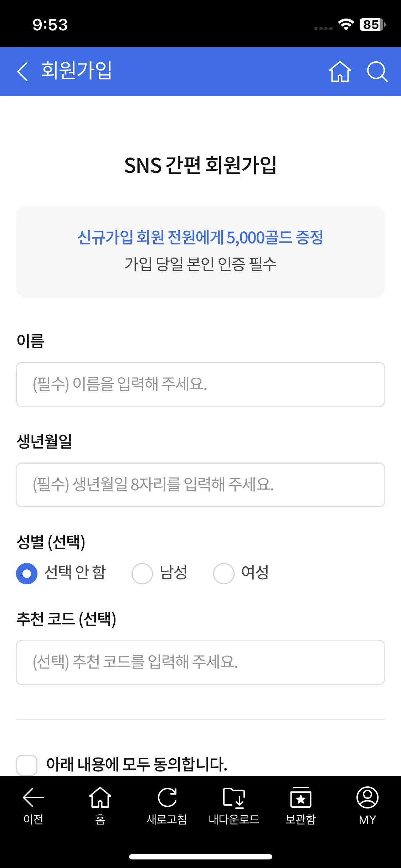Select the 여성 gender radio button
This screenshot has height=868, width=401.
(x=224, y=573)
